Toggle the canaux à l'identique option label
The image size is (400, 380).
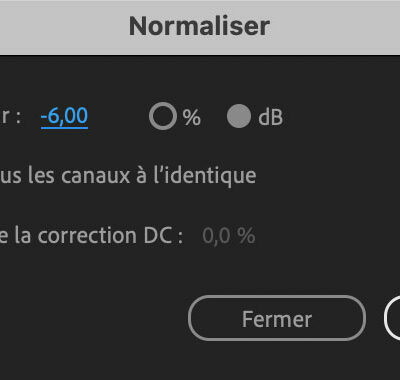128,176
